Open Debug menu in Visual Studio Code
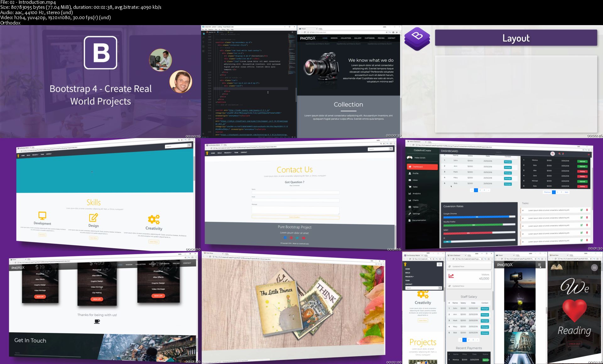The height and width of the screenshot is (364, 603). [x=223, y=29]
